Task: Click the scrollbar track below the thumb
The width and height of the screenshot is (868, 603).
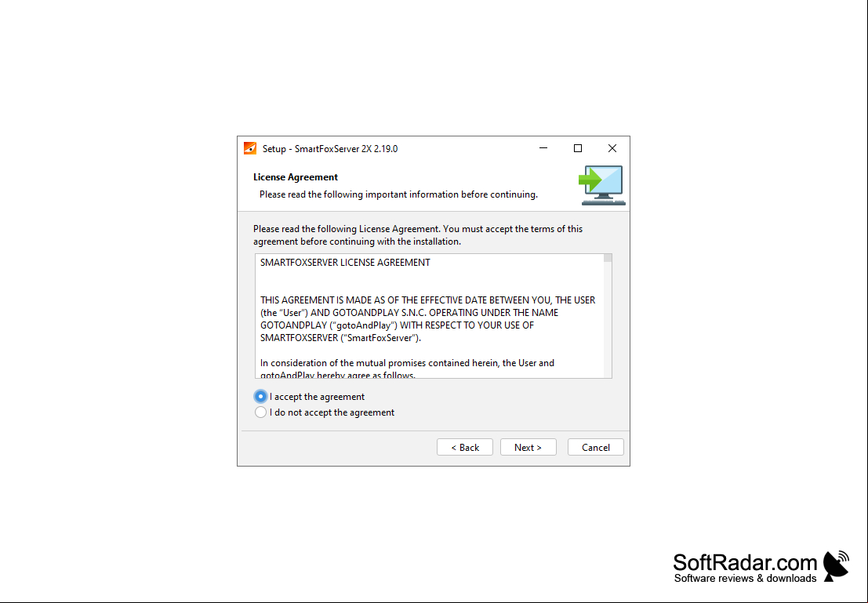Action: point(608,320)
